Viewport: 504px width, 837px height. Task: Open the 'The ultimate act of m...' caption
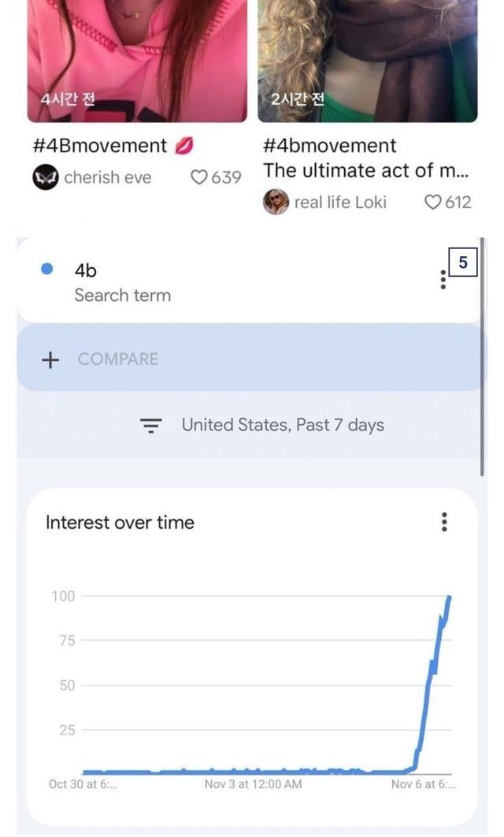(x=365, y=170)
